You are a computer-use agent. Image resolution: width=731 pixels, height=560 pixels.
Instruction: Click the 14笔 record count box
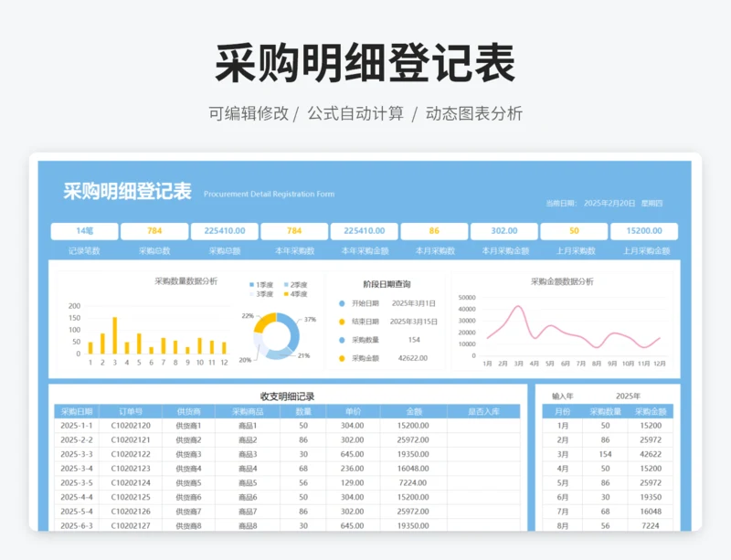pyautogui.click(x=84, y=231)
